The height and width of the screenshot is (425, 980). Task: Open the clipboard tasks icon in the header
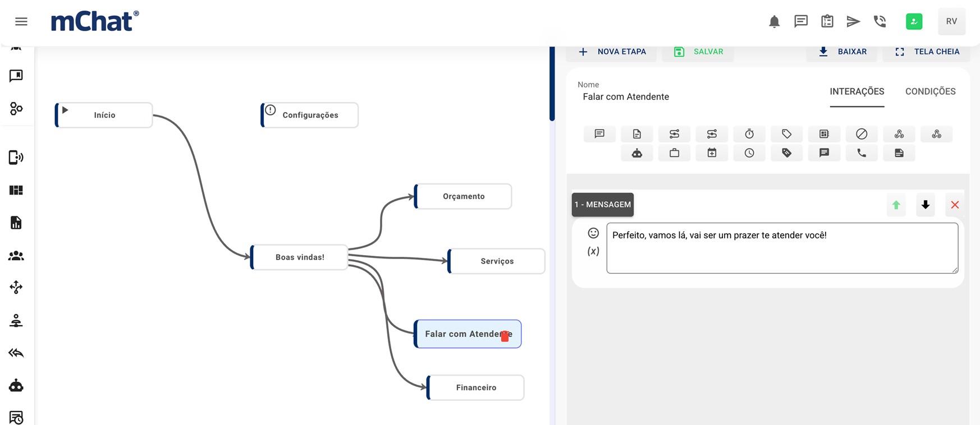coord(827,21)
